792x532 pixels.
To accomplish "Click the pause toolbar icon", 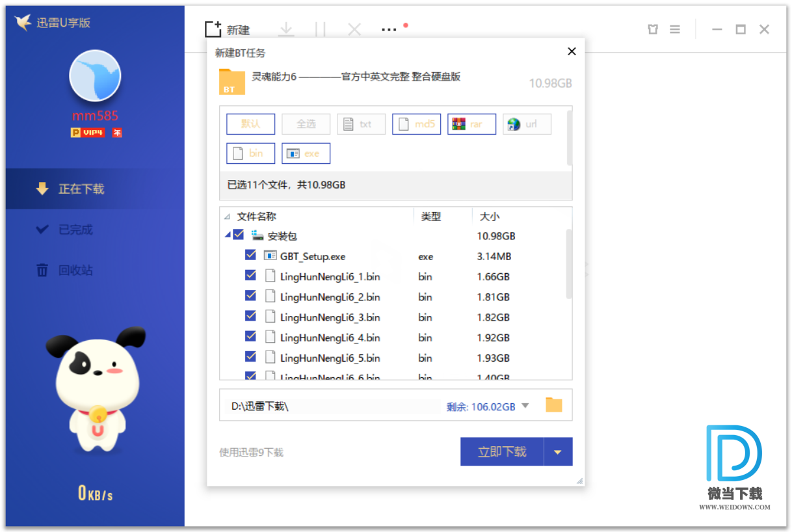I will click(x=320, y=29).
